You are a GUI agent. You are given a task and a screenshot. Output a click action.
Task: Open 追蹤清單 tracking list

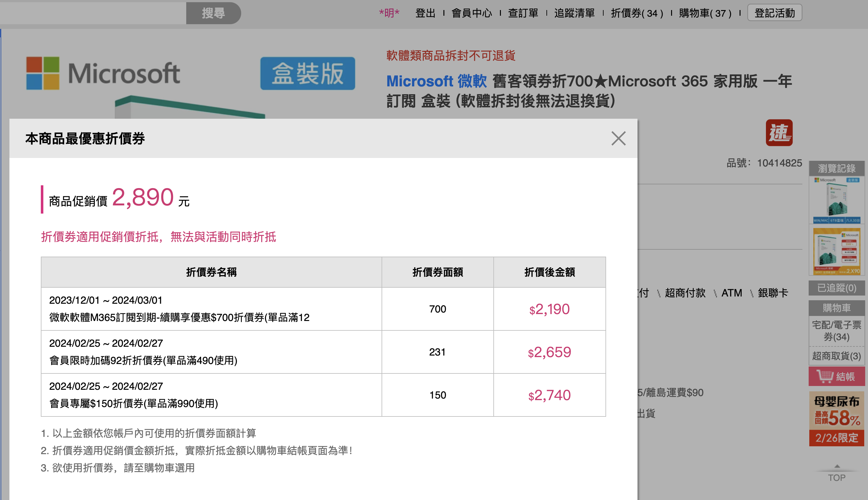tap(574, 13)
